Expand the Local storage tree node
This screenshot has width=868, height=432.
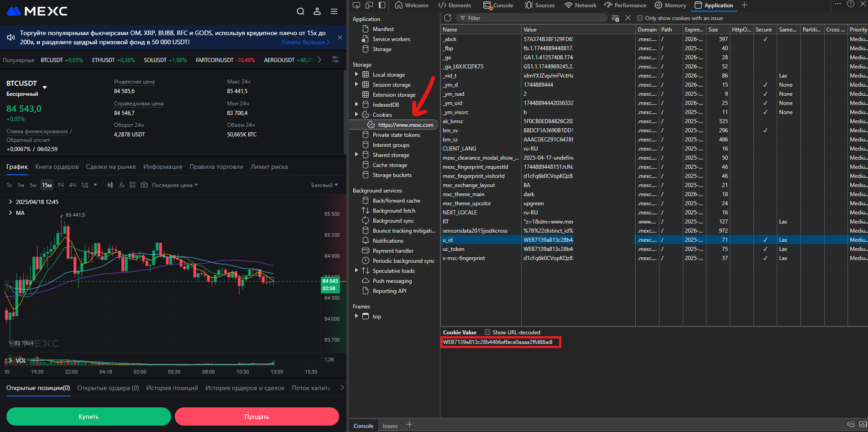(356, 74)
